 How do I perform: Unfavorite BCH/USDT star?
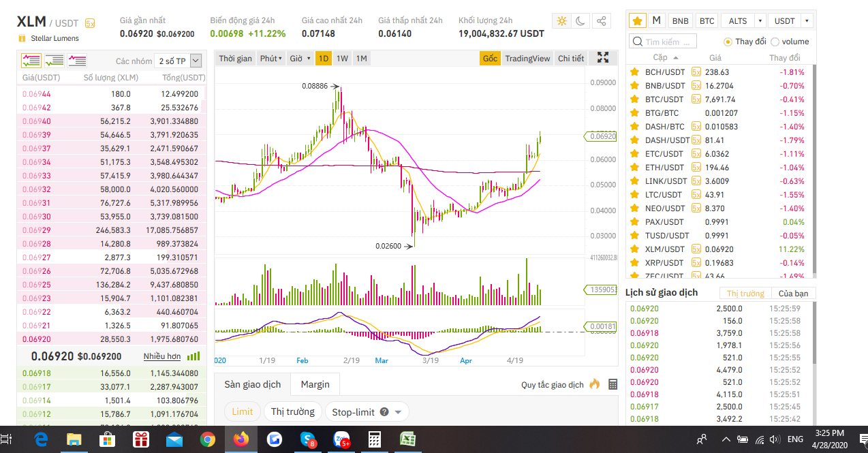click(x=634, y=72)
